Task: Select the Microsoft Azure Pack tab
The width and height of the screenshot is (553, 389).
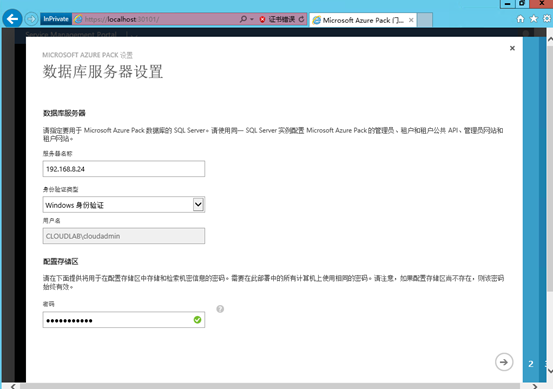Action: pyautogui.click(x=363, y=20)
